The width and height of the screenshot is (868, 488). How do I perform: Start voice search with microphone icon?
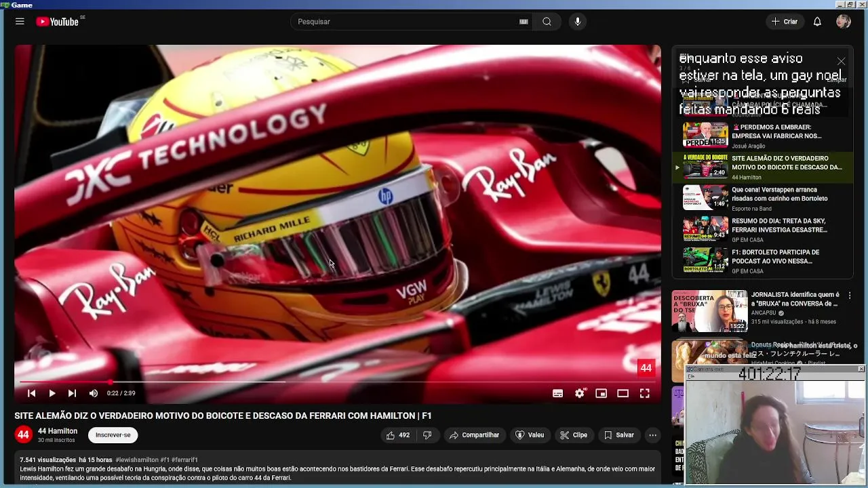coord(578,22)
